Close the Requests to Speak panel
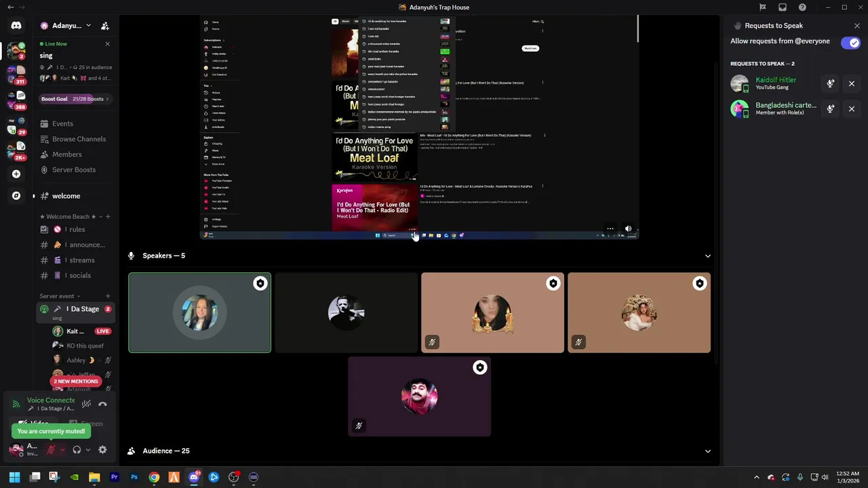Image resolution: width=868 pixels, height=488 pixels. pyautogui.click(x=857, y=26)
